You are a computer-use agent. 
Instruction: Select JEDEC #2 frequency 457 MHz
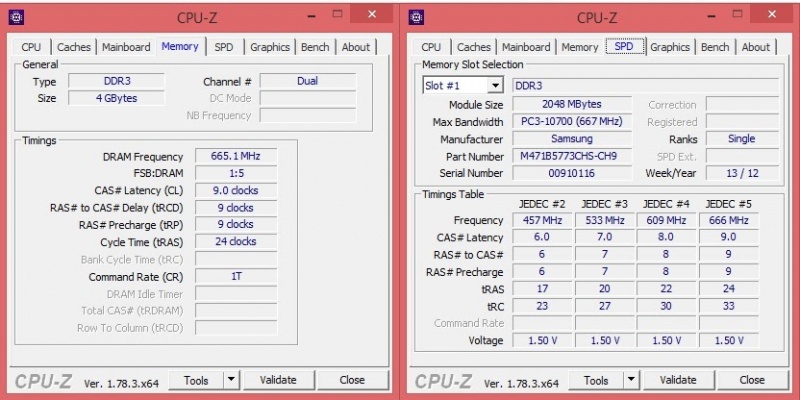(542, 220)
